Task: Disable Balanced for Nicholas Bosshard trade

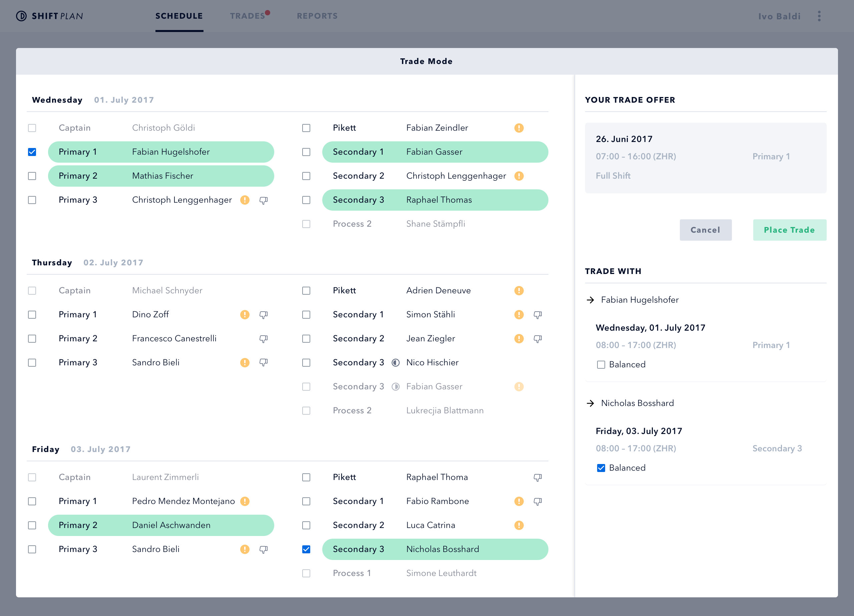Action: pyautogui.click(x=601, y=468)
